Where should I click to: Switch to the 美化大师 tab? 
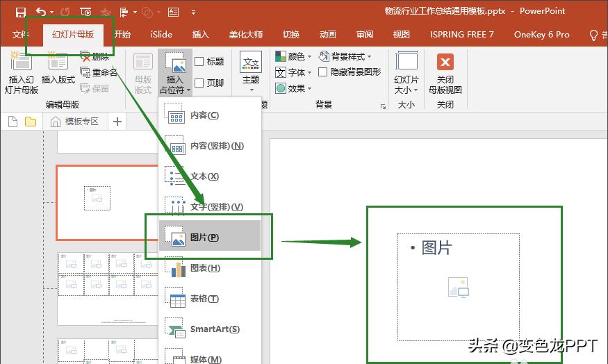[x=246, y=35]
